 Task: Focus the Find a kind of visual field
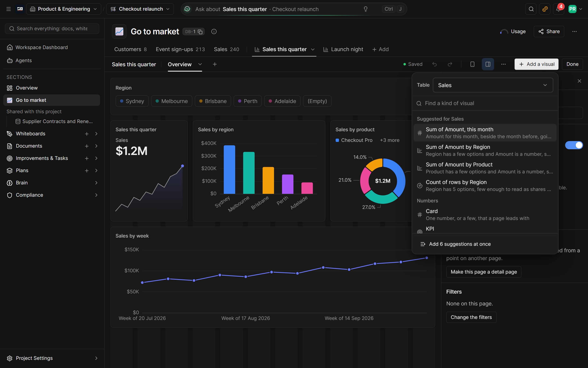pos(485,103)
